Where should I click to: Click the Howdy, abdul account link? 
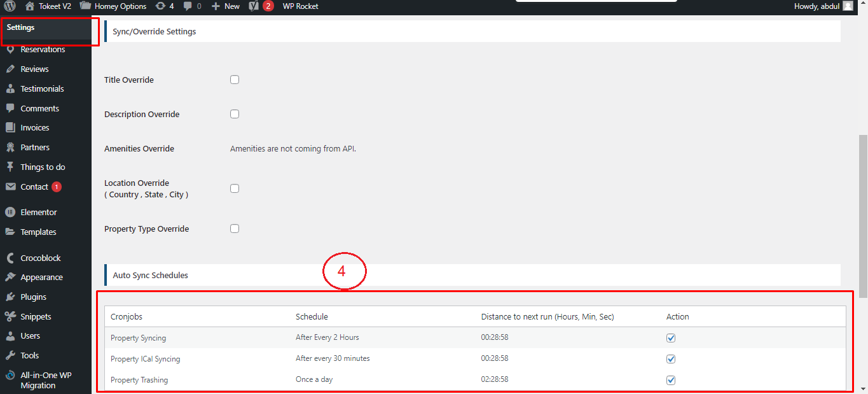coord(817,6)
